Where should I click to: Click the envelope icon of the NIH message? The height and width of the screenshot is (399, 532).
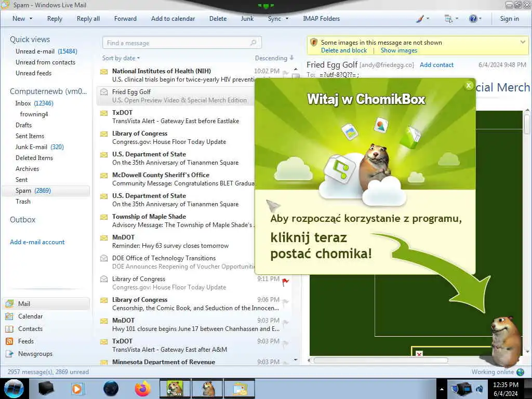(x=104, y=72)
